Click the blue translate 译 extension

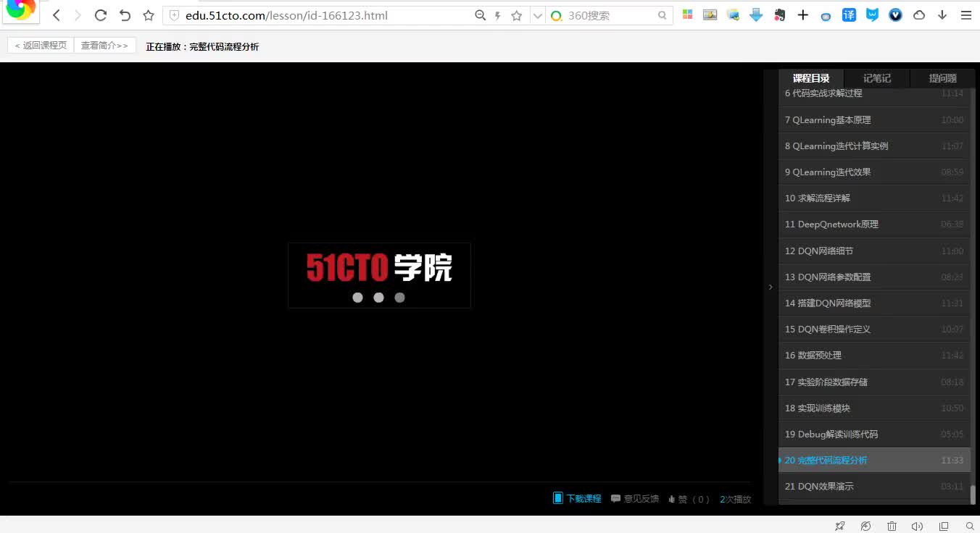(x=850, y=14)
